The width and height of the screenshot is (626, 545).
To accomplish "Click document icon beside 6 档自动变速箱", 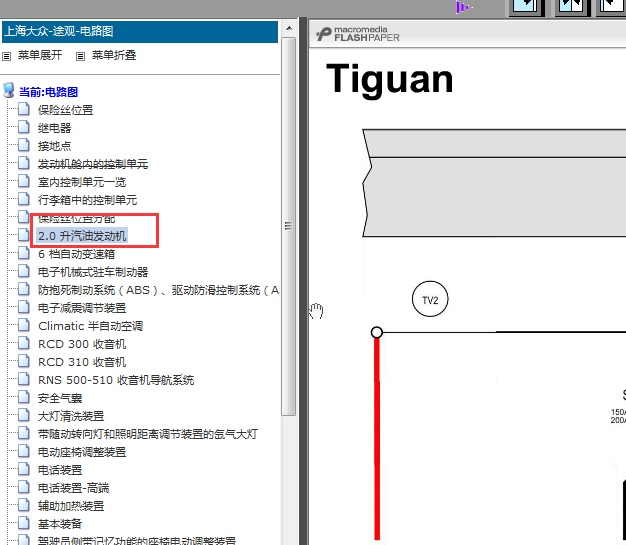I will 24,252.
